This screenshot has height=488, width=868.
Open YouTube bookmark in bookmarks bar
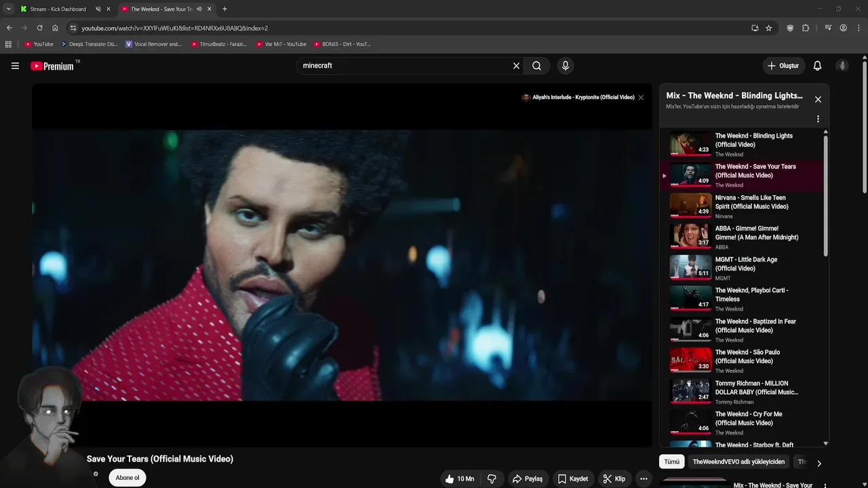click(39, 44)
